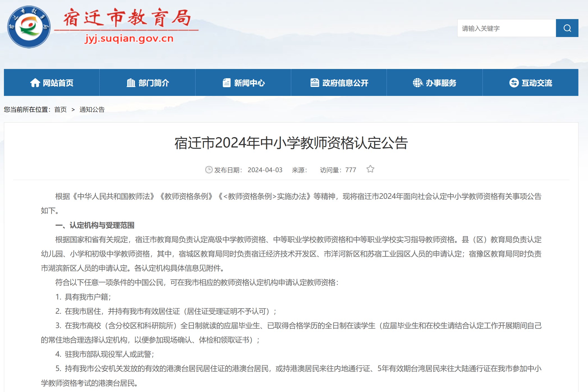The width and height of the screenshot is (588, 392).
Task: Click the publish date 2024-04-03
Action: pos(265,170)
